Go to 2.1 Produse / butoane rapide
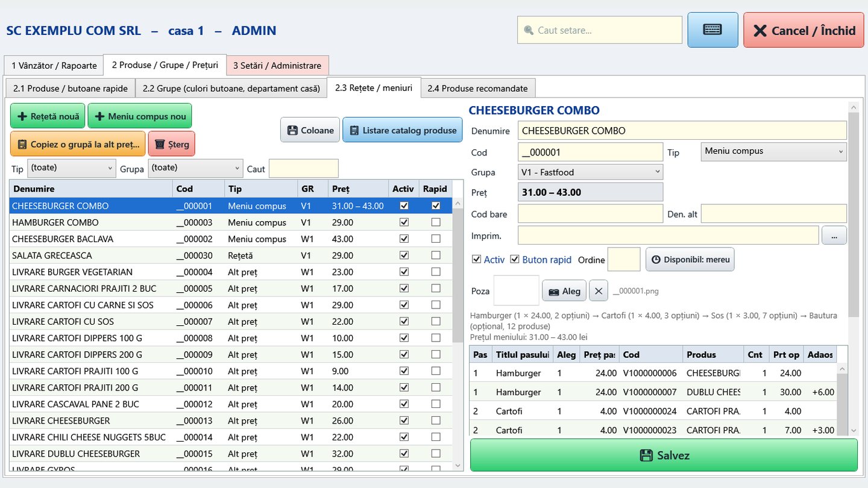Viewport: 868px width, 488px height. tap(70, 88)
